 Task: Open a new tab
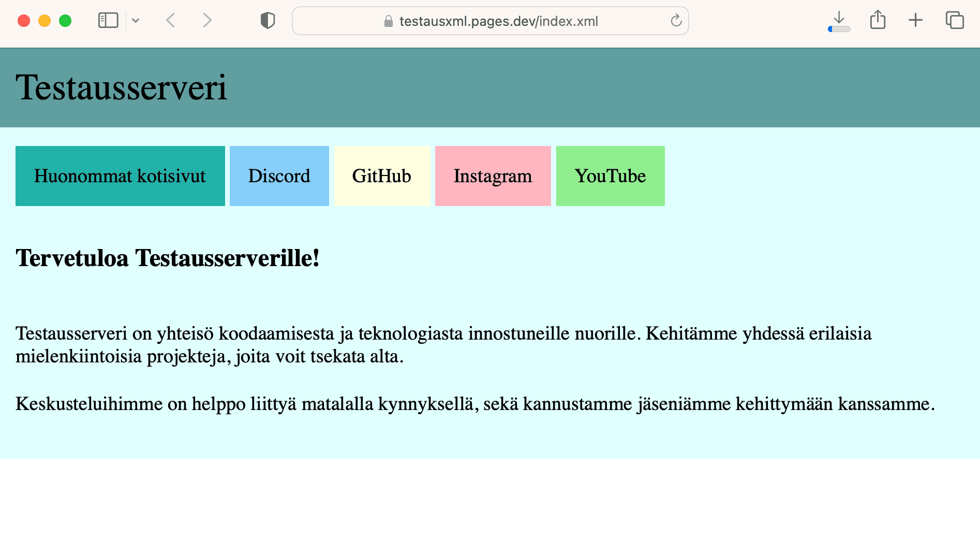point(915,21)
